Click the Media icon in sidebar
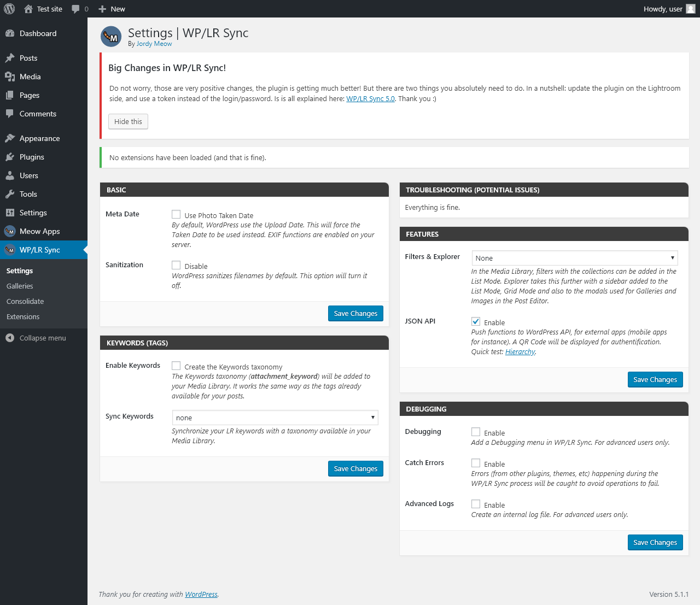This screenshot has width=700, height=605. [10, 77]
